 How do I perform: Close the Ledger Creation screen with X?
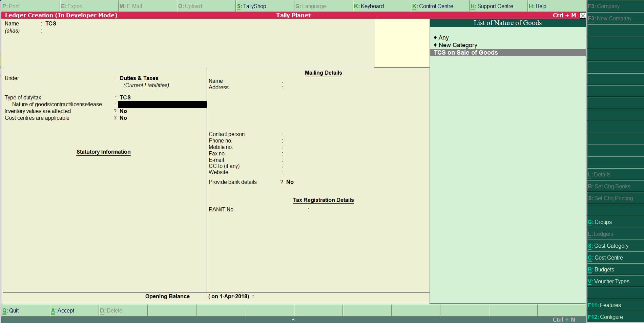point(583,15)
